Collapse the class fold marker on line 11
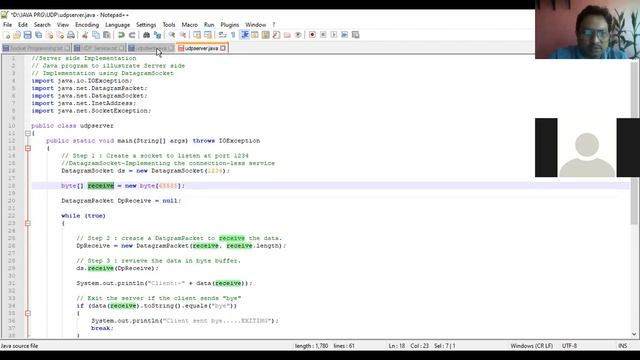640x360 pixels. pyautogui.click(x=28, y=133)
